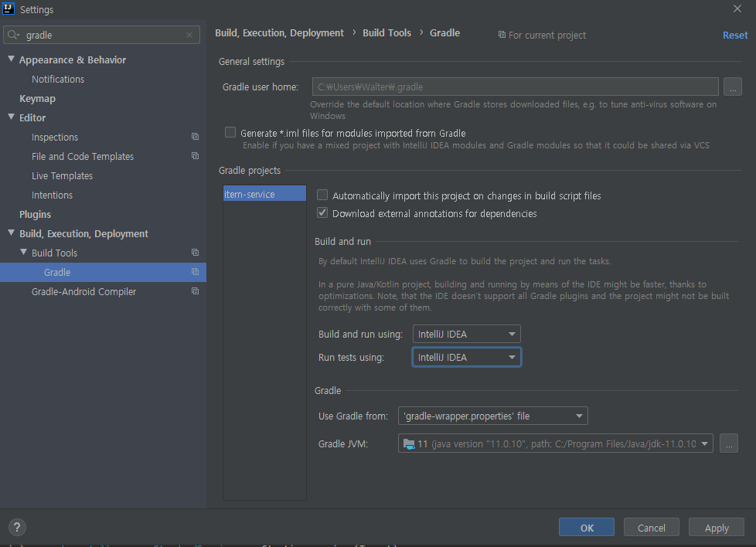Open the Gradle JVM dropdown

(555, 443)
